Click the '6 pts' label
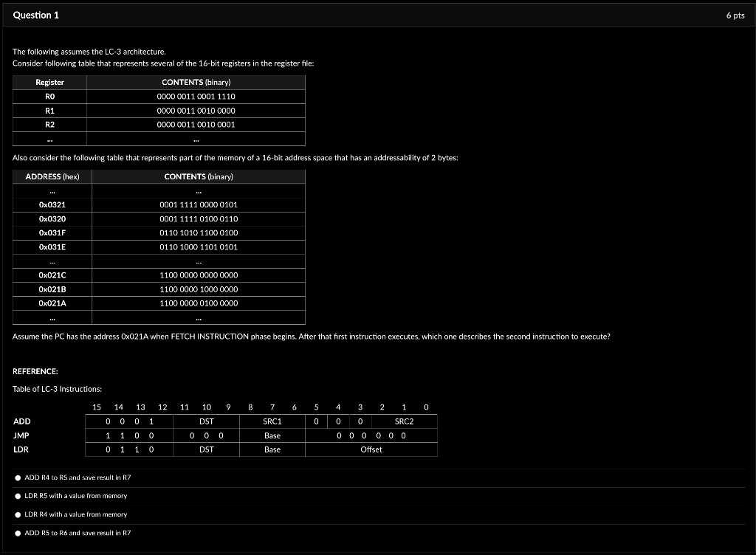 (x=735, y=15)
